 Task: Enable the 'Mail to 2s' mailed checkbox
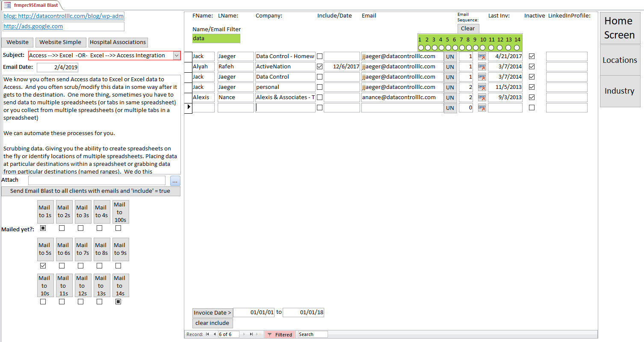[62, 228]
